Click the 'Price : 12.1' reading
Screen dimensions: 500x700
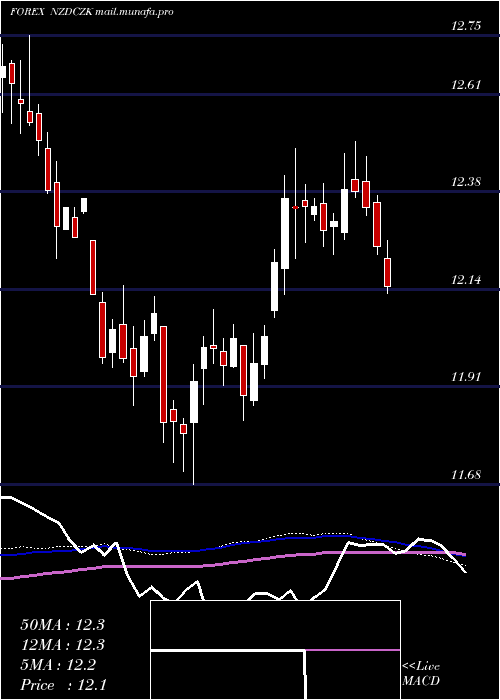pyautogui.click(x=63, y=685)
